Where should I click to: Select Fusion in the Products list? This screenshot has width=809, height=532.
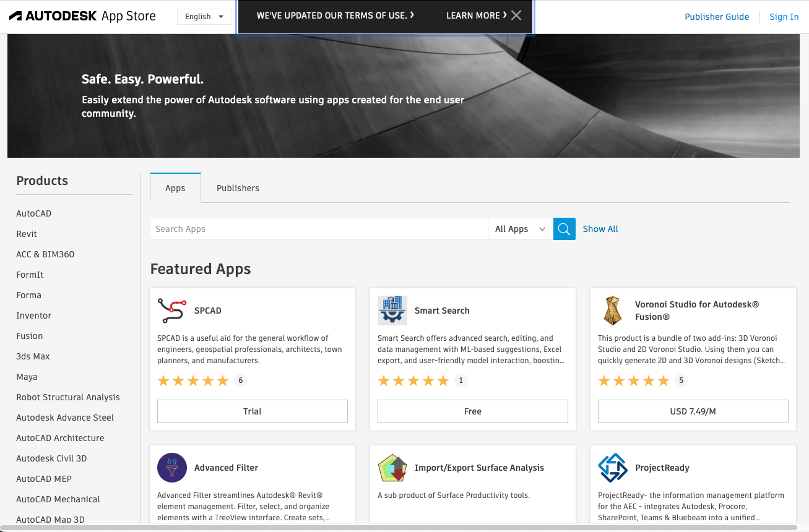pos(30,336)
